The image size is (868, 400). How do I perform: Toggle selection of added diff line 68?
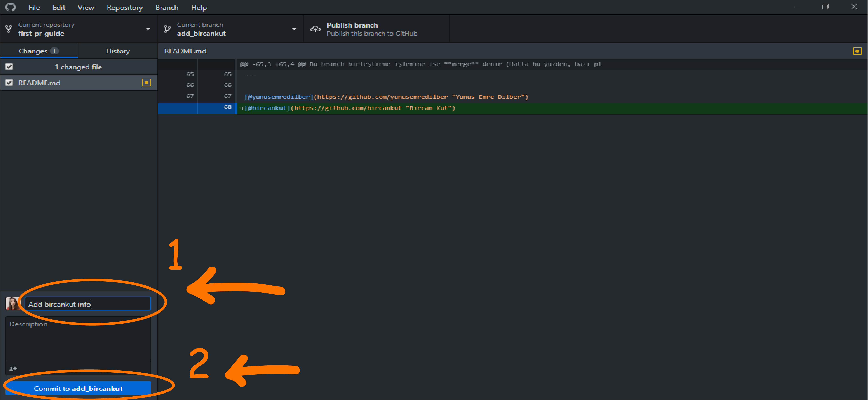[216, 108]
